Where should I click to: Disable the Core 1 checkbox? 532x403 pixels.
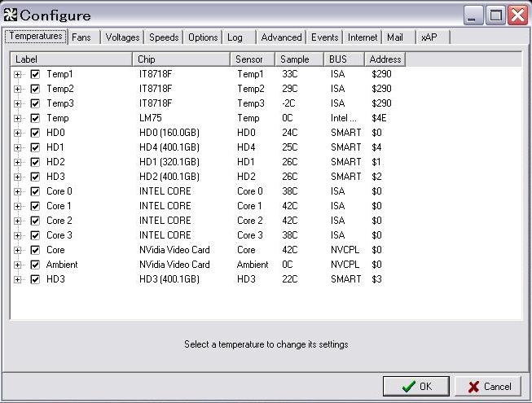coord(35,206)
